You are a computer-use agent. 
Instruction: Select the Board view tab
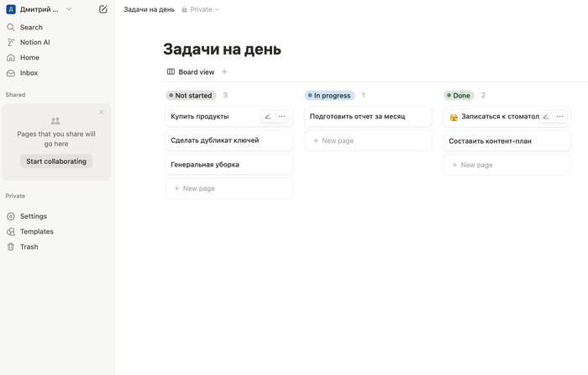tap(191, 72)
